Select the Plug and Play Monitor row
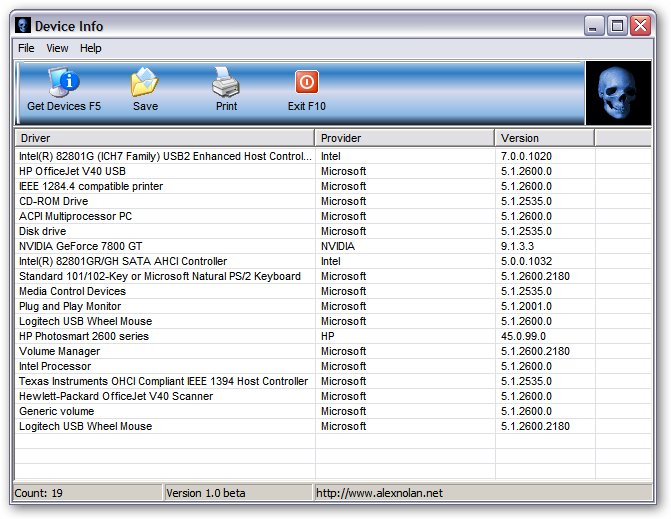Image resolution: width=671 pixels, height=519 pixels. click(x=333, y=306)
